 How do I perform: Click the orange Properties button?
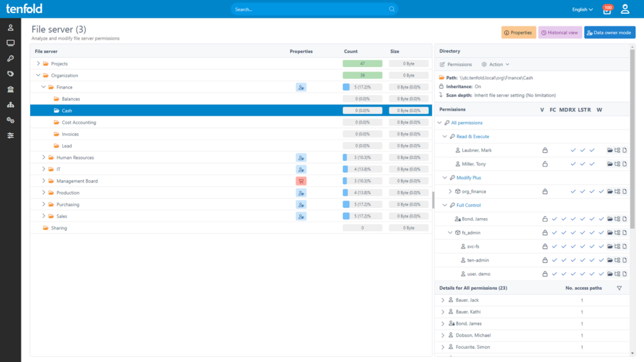518,33
